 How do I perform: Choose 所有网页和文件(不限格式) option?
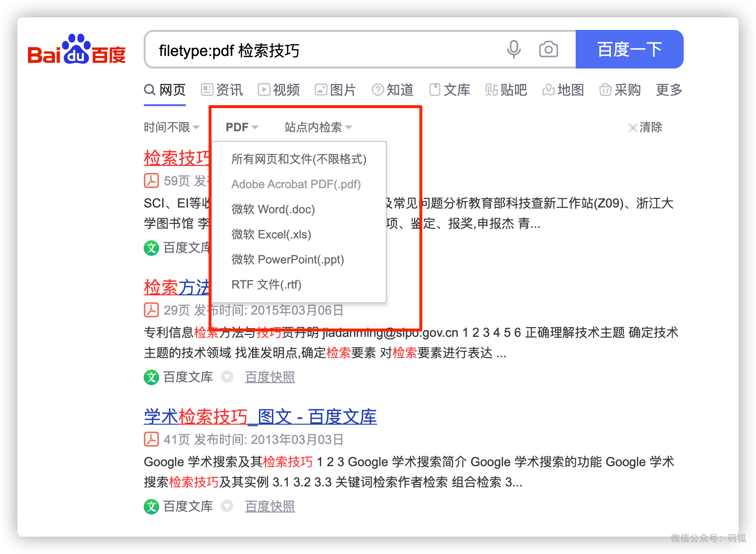(299, 159)
